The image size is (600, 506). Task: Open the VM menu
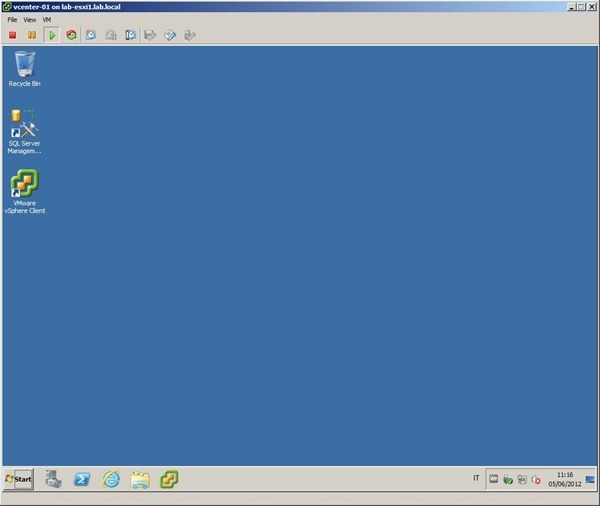[47, 20]
